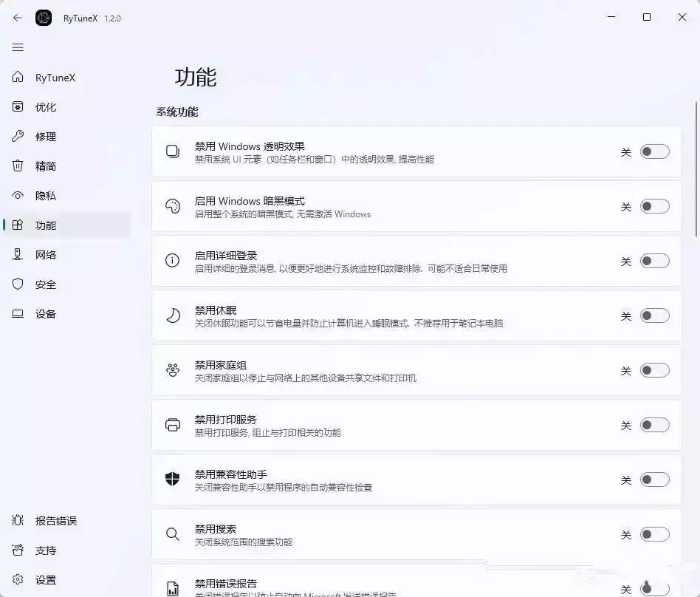Click the magnifier icon next to 禁用搜索
700x597 pixels.
173,534
